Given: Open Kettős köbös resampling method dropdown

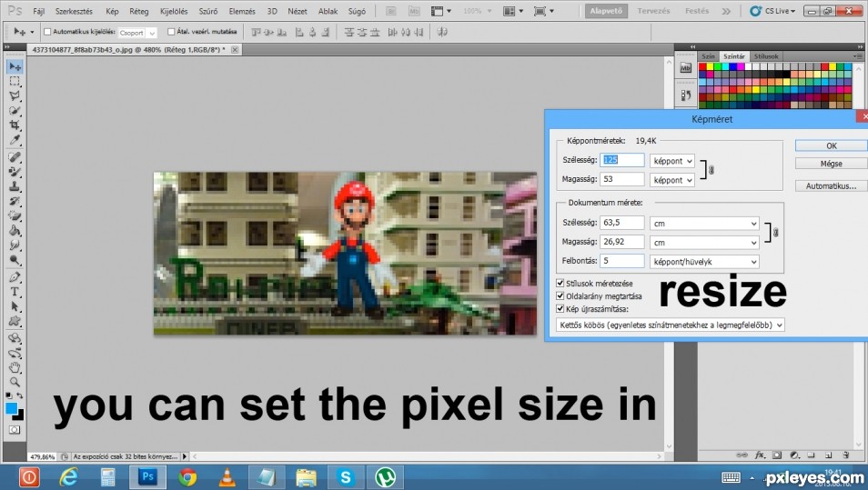Looking at the screenshot, I should point(670,325).
